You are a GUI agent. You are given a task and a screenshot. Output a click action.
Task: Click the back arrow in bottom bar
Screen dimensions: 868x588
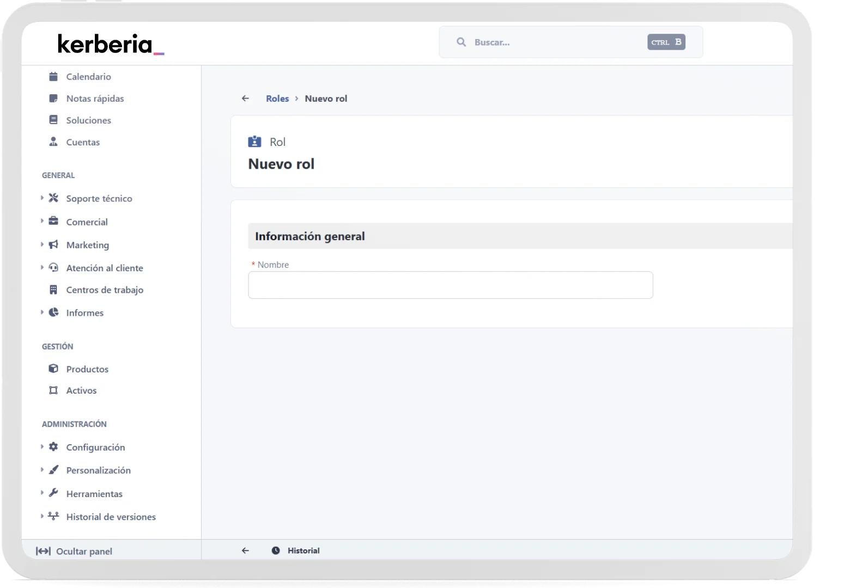coord(245,550)
